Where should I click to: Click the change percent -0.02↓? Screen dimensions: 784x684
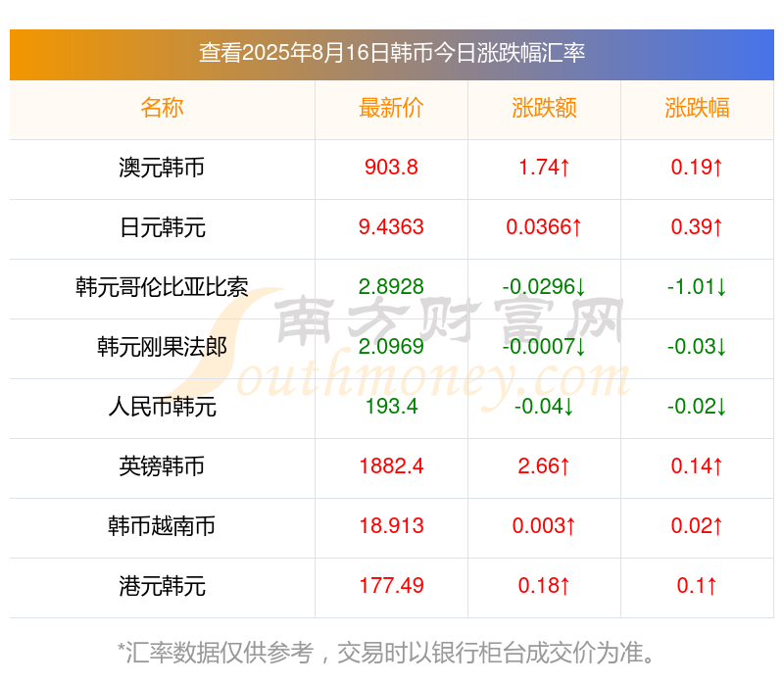tap(697, 407)
